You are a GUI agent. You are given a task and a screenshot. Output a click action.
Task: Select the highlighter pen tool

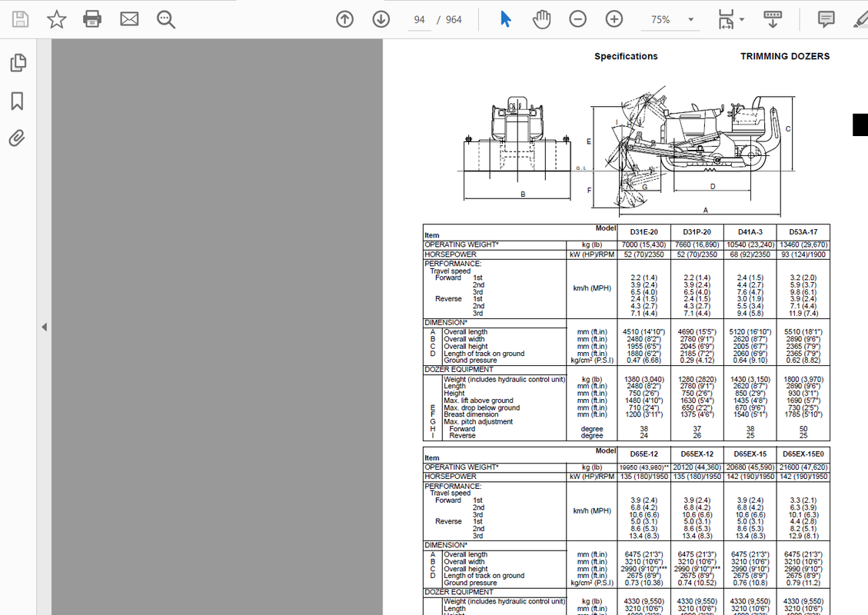click(860, 19)
